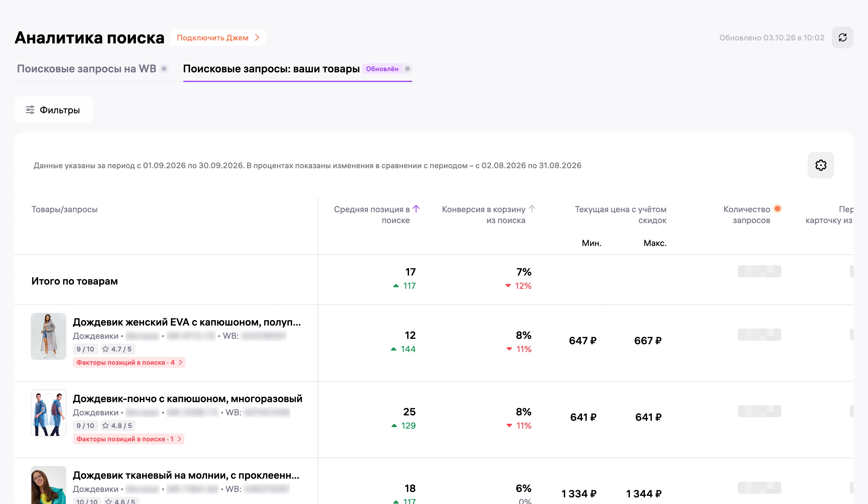The width and height of the screenshot is (868, 504).
Task: Click Итого по товарам row label
Action: pos(74,281)
